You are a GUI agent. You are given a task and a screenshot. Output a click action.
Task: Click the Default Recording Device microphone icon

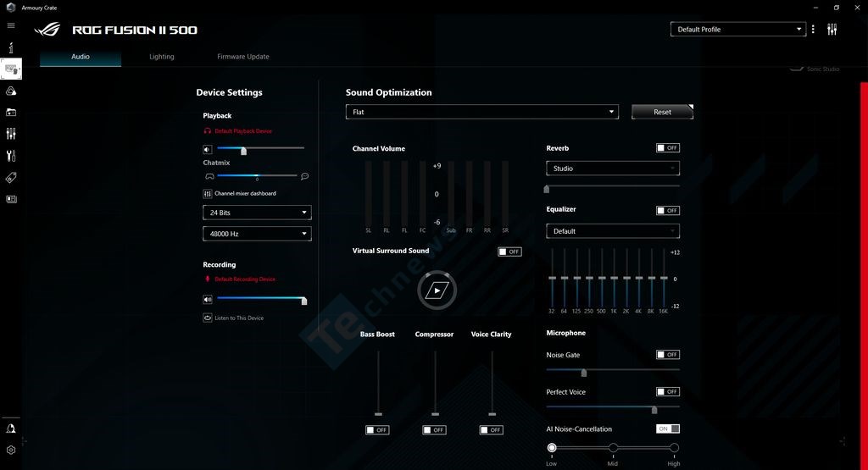coord(207,279)
